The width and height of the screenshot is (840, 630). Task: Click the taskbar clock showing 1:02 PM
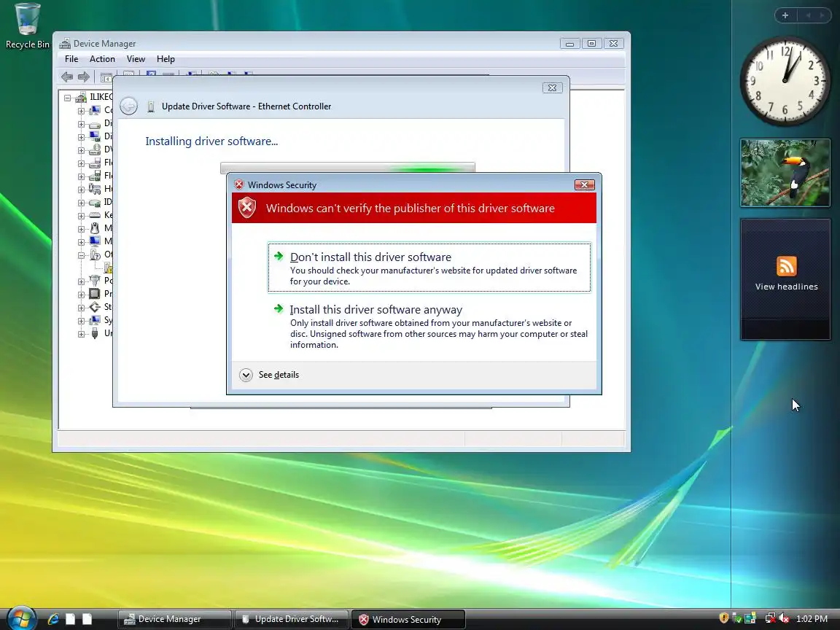pyautogui.click(x=812, y=619)
